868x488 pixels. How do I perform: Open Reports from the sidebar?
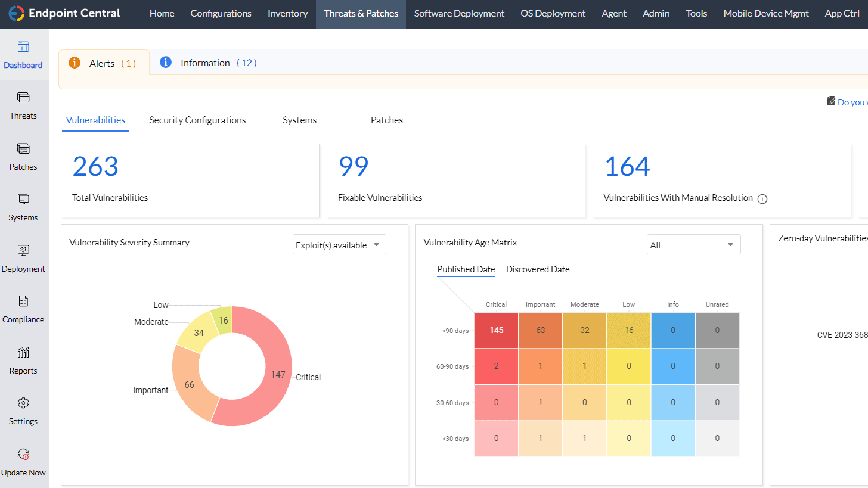[x=23, y=360]
